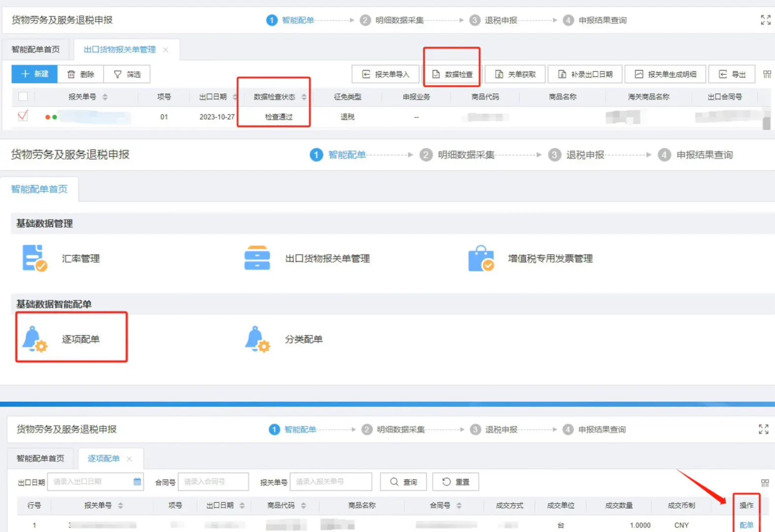The width and height of the screenshot is (775, 532).
Task: Sort by 报关单号 in the 逐项配单 table
Action: (121, 505)
